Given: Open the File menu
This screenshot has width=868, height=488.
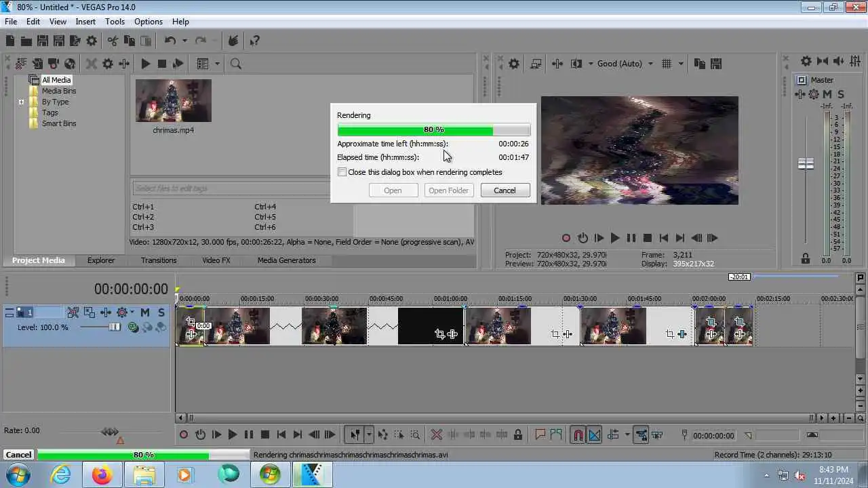Looking at the screenshot, I should 11,22.
